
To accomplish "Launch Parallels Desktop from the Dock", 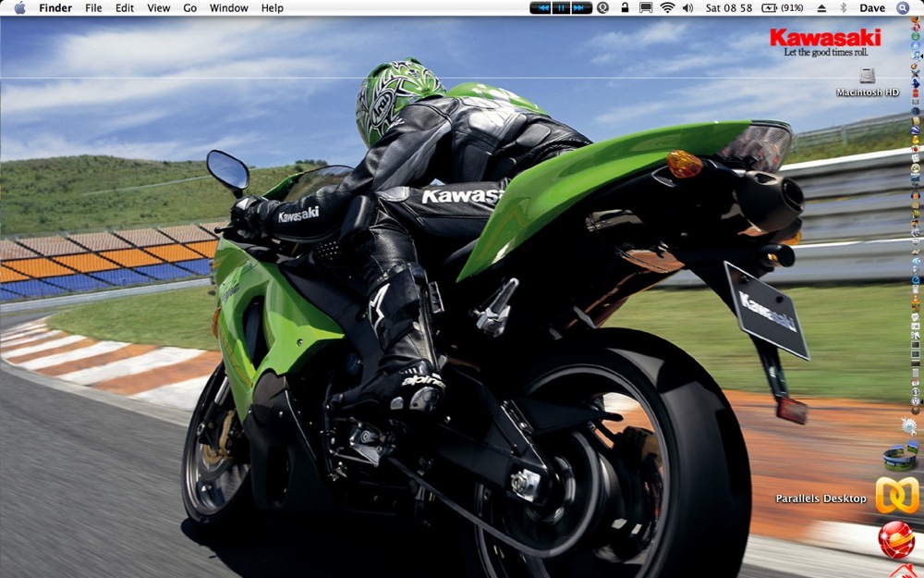I will [x=897, y=495].
